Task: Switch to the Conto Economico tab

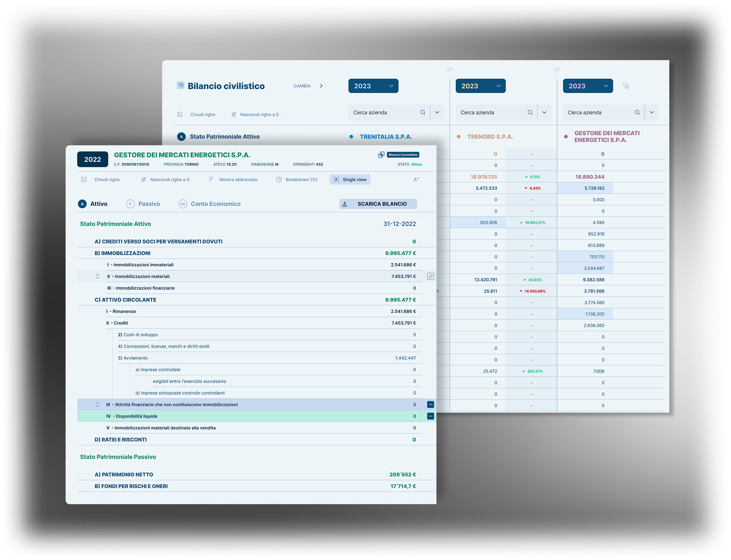Action: [x=210, y=204]
